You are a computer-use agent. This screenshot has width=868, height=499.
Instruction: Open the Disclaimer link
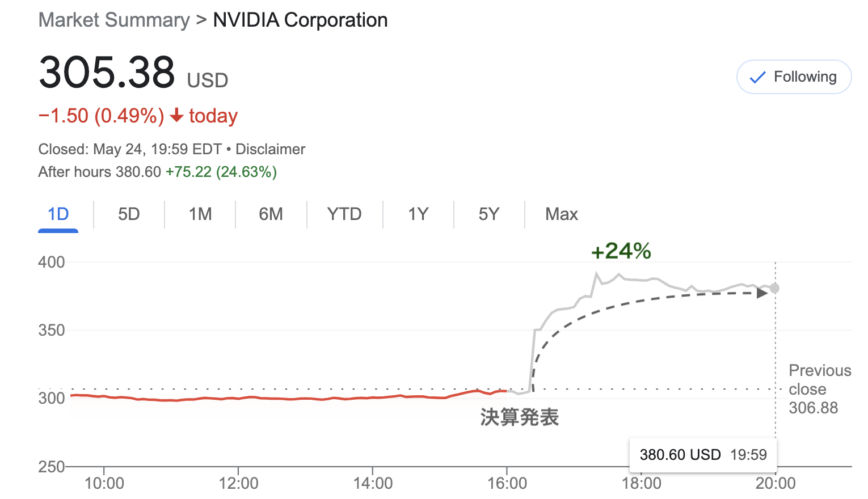270,149
